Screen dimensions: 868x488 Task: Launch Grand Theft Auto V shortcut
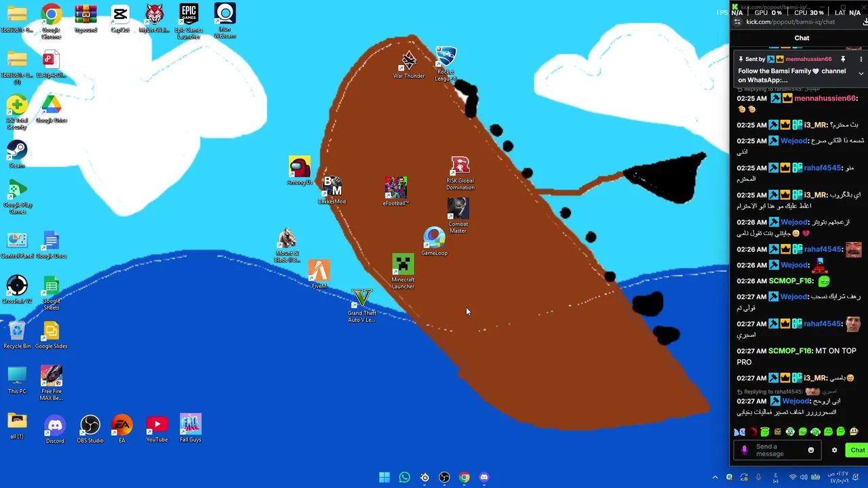pos(361,306)
